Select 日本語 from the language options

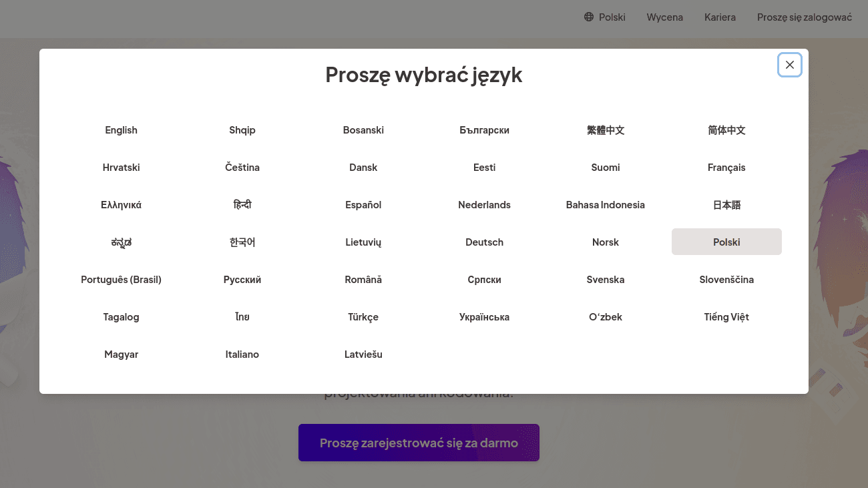click(x=726, y=204)
